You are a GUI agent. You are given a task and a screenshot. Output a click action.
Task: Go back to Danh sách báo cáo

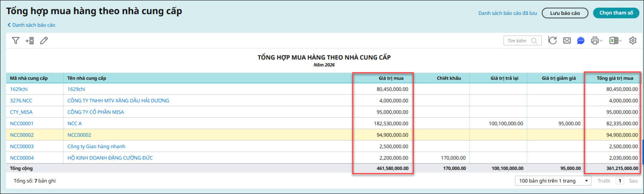point(31,25)
